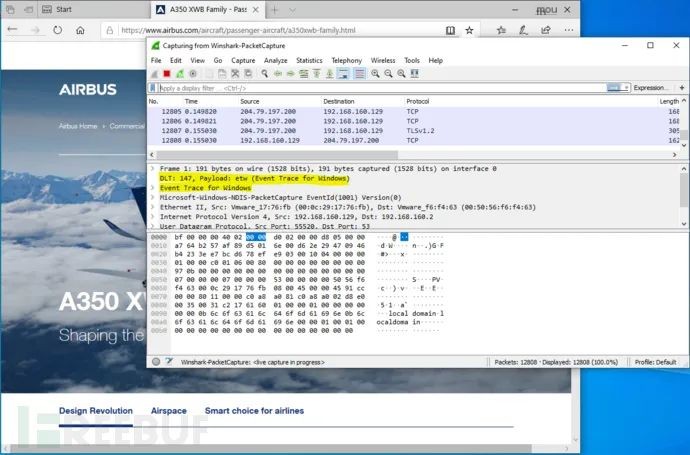Image resolution: width=690 pixels, height=455 pixels.
Task: Zoom in the Wireshark text
Action: click(375, 73)
